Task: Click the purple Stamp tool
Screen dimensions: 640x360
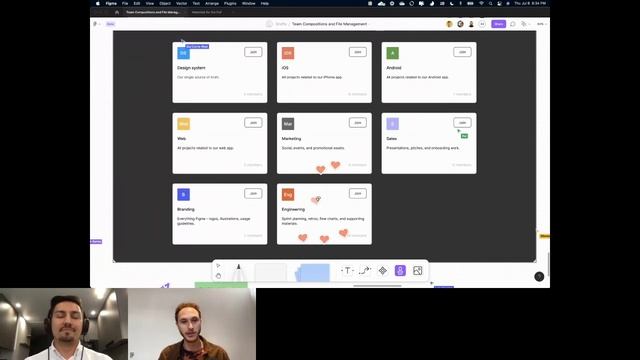Action: point(400,271)
